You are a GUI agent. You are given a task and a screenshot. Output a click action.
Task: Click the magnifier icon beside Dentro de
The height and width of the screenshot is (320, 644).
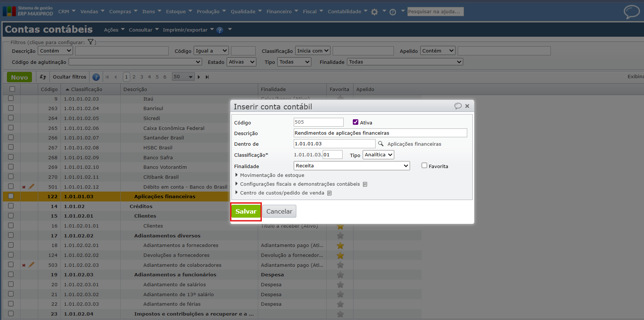point(381,144)
